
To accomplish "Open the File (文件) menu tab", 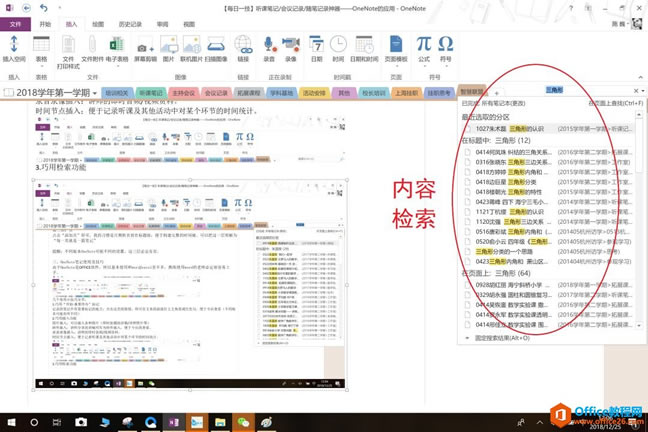I will 15,24.
